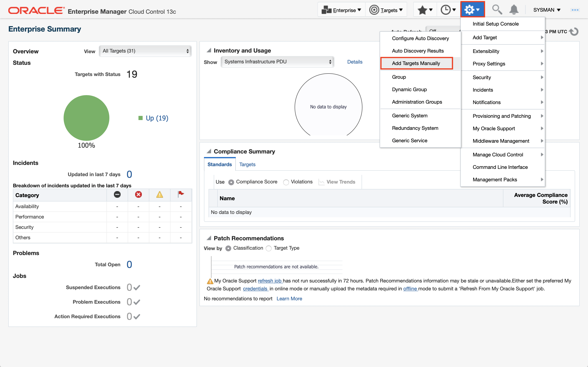Open the Systems Infrastructure PDU dropdown
The height and width of the screenshot is (367, 588).
[277, 62]
